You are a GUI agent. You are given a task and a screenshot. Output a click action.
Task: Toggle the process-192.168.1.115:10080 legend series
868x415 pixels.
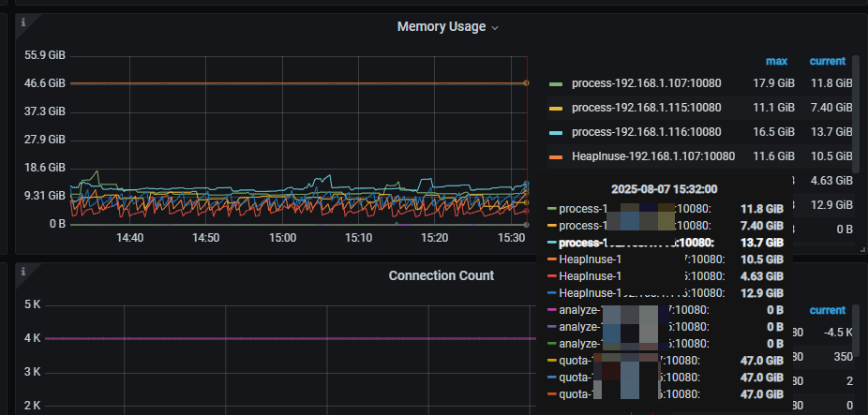point(646,108)
